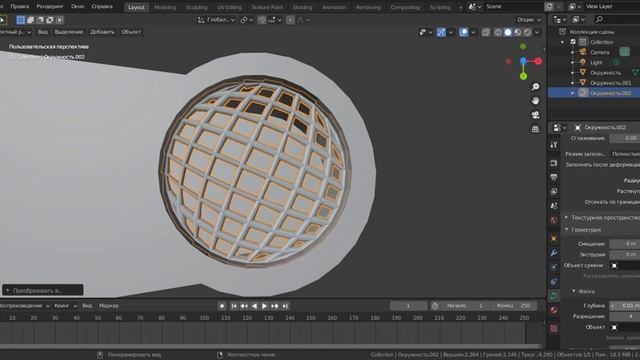Open the View Layer properties tab
This screenshot has width=640, height=360.
tap(554, 191)
